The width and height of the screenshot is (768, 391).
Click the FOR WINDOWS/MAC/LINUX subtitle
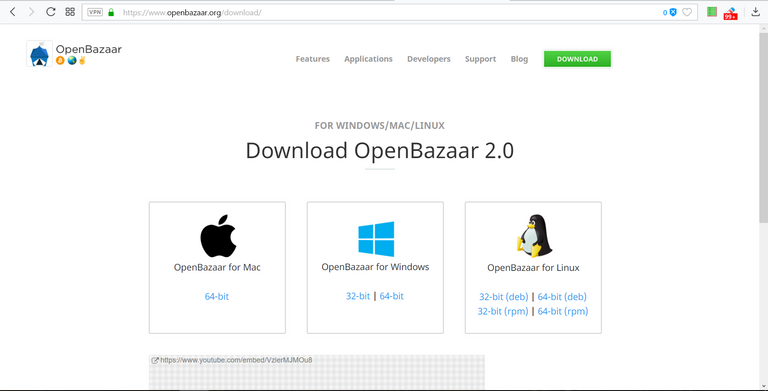[380, 125]
